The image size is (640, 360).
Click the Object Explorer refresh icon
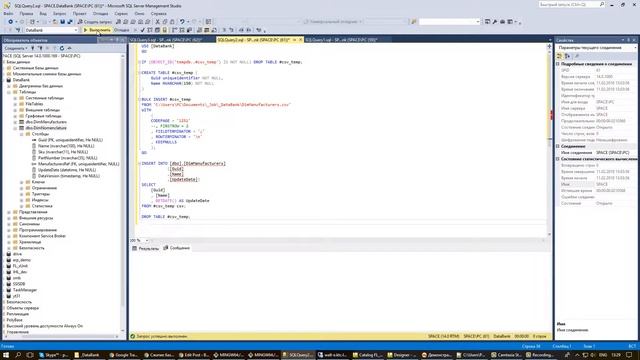62,48
